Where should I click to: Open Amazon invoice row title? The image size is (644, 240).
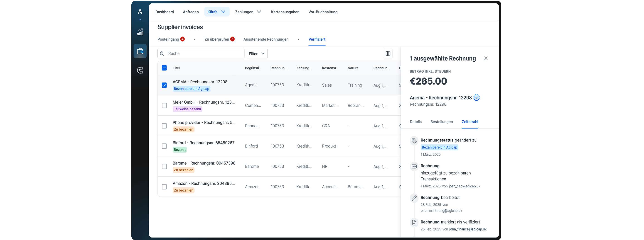[204, 183]
